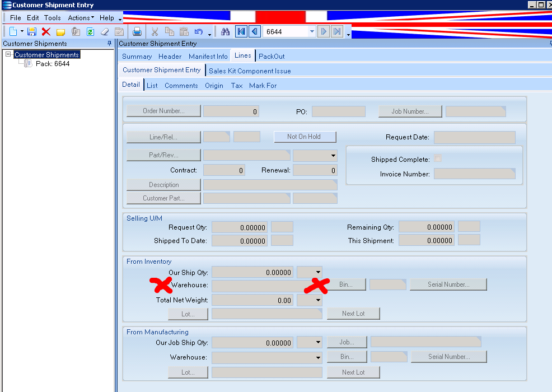This screenshot has height=392, width=552.
Task: Click the Line/Rel... button
Action: click(163, 137)
